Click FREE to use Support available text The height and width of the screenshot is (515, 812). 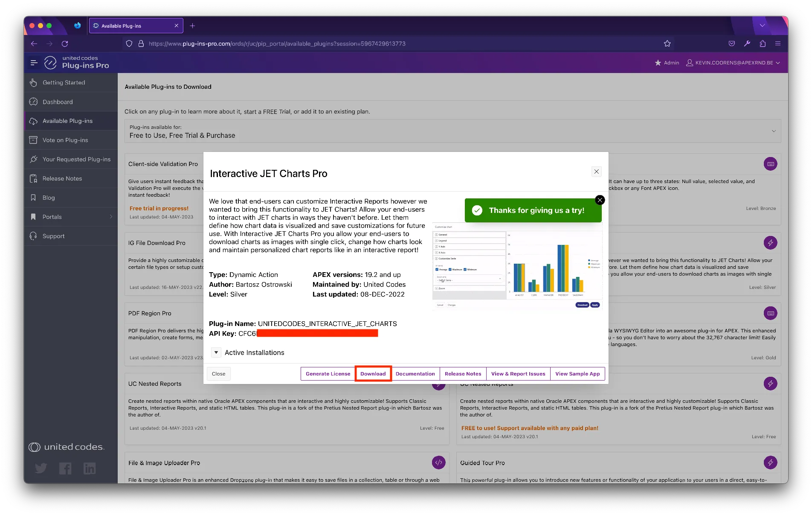[530, 428]
